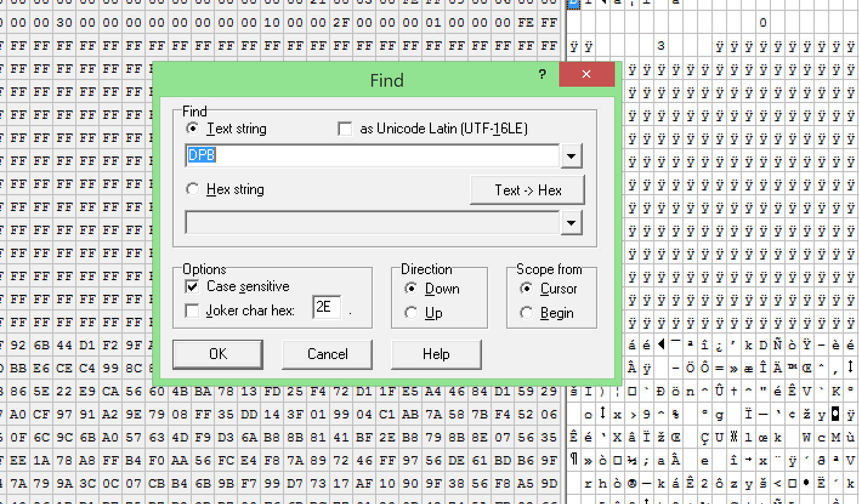Open the text string search history dropdown
Image resolution: width=859 pixels, height=504 pixels.
click(571, 156)
